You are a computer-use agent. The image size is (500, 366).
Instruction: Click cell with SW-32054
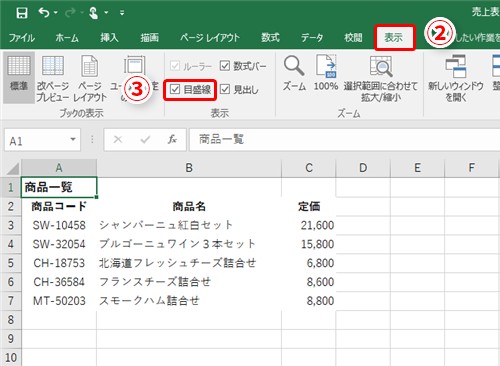[59, 244]
